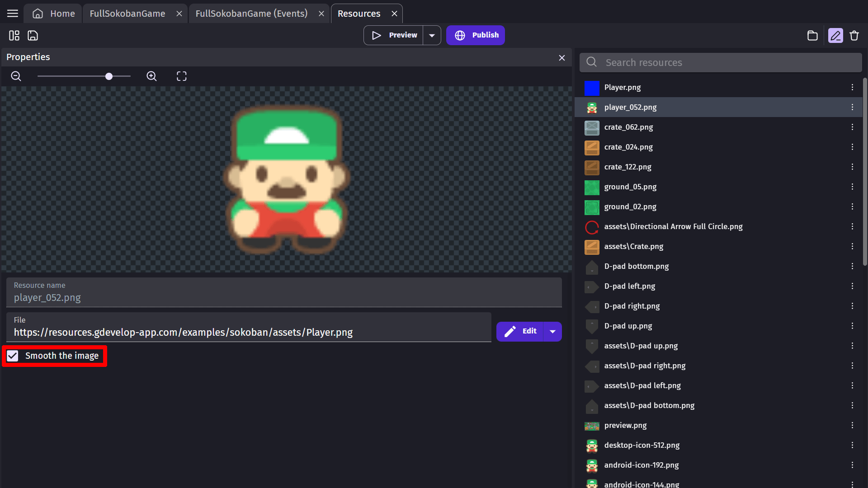Open options menu for crate_062.png
Screen dimensions: 868x488
[852, 127]
